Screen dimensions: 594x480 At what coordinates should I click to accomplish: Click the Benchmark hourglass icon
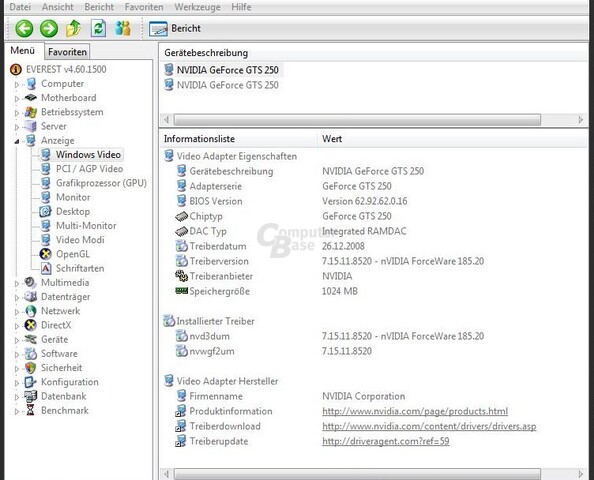[x=30, y=410]
